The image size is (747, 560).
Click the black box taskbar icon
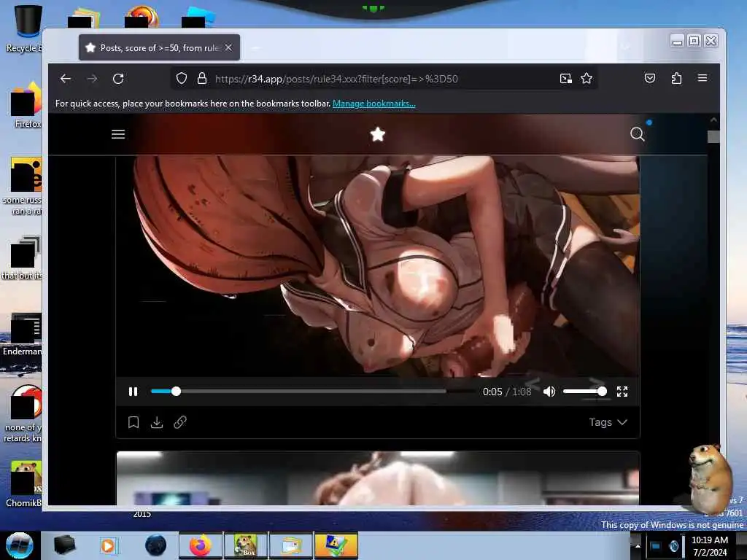[x=64, y=545]
